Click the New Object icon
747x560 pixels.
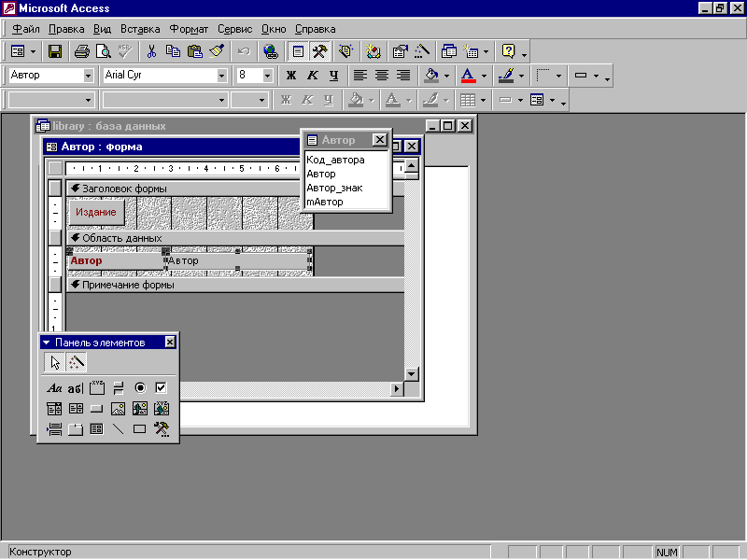(x=471, y=51)
